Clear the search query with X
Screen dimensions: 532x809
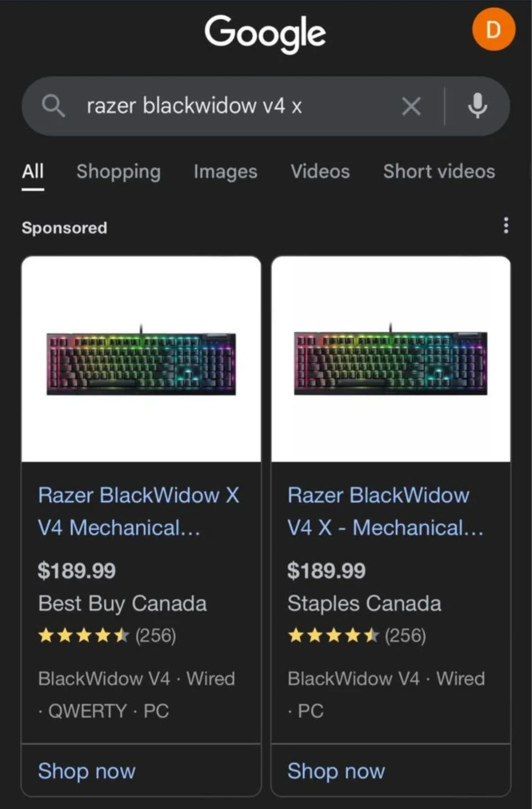pos(411,106)
